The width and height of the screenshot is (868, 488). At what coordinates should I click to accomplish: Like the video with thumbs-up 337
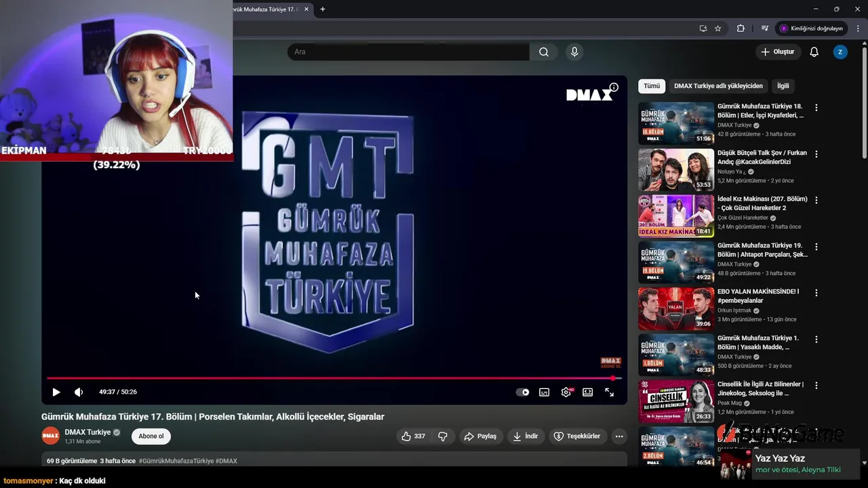[x=413, y=436]
